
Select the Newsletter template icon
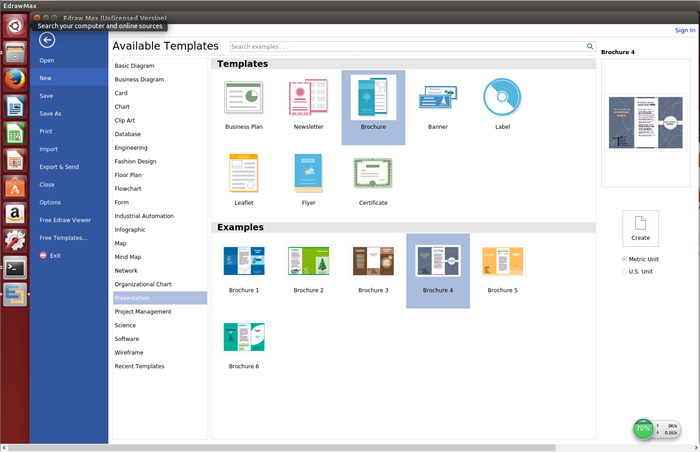click(x=308, y=97)
